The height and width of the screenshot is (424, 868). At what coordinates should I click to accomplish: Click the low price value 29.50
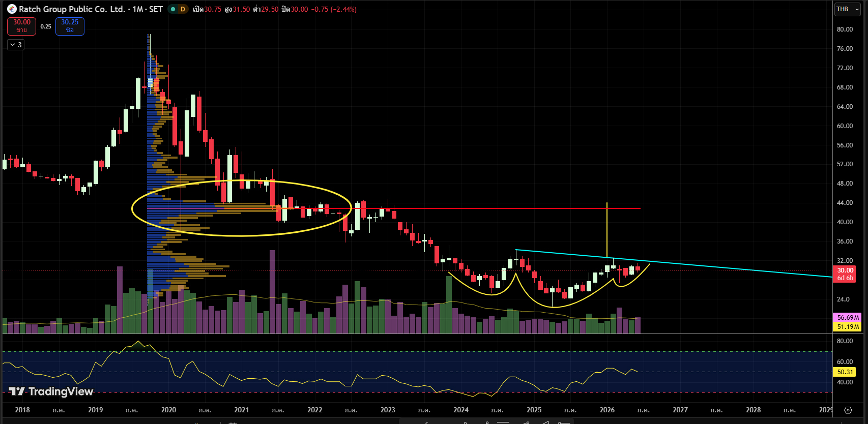coord(270,9)
